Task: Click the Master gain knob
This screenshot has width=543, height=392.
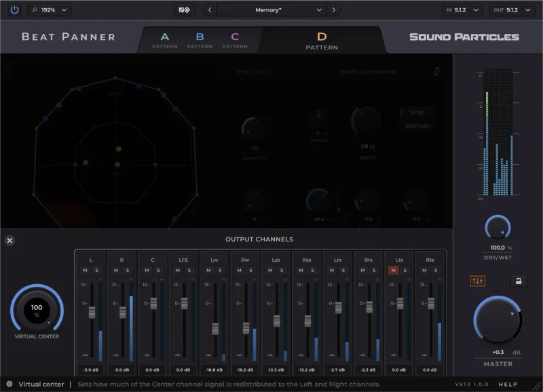Action: pos(498,319)
